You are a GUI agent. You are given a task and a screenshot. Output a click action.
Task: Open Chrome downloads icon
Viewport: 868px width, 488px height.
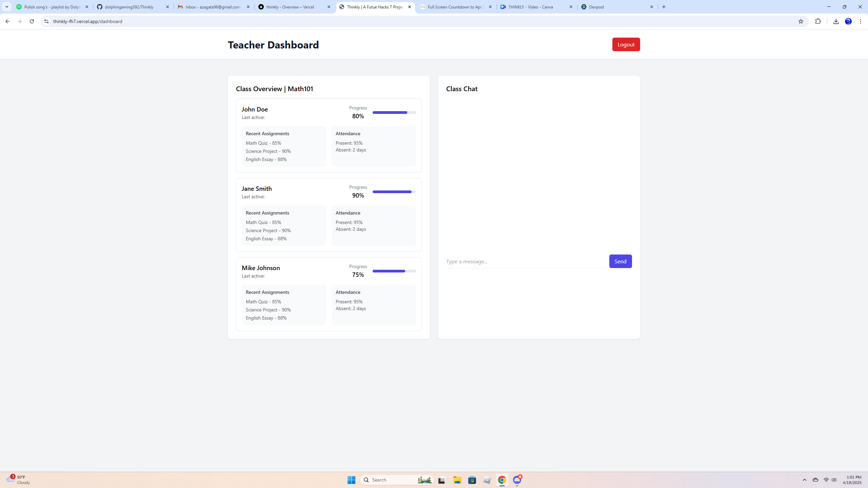click(x=836, y=21)
